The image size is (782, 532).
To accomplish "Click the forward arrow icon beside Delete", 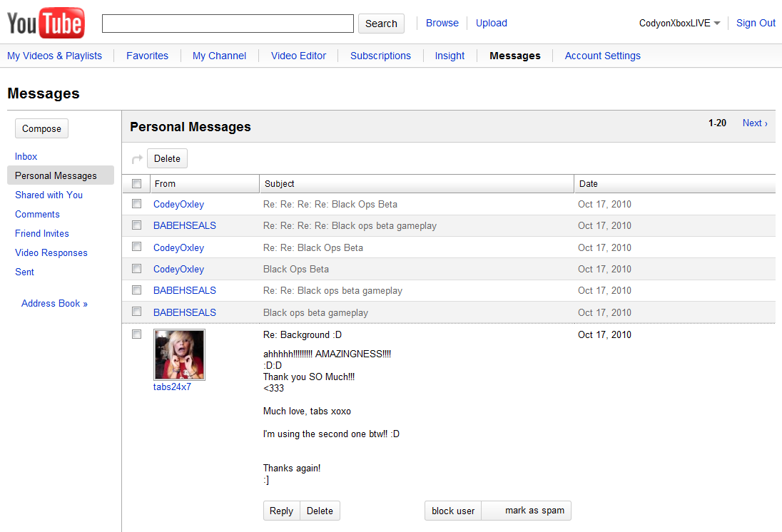I will point(137,159).
